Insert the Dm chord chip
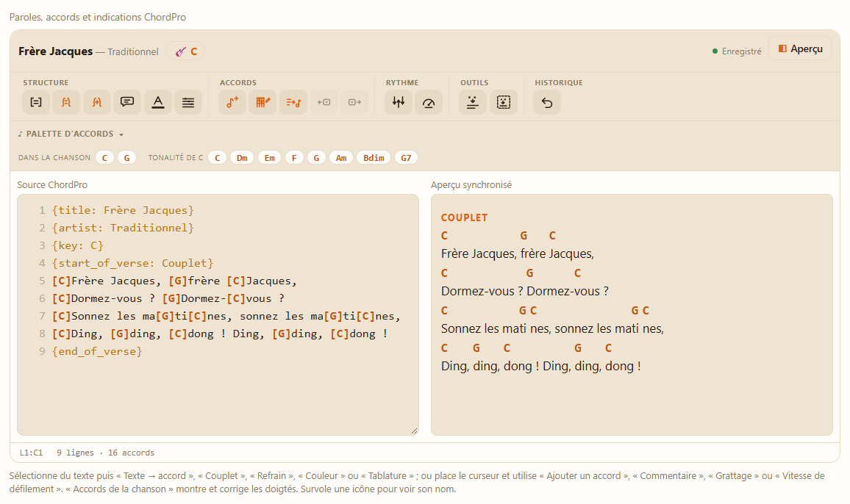This screenshot has height=504, width=850. click(243, 158)
